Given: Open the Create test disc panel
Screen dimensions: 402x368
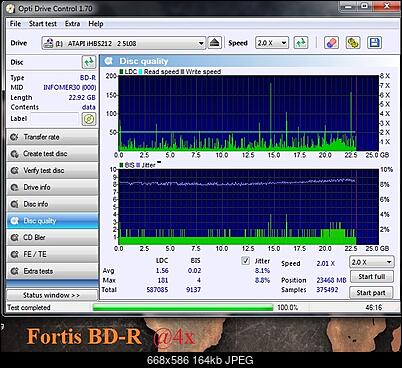Looking at the screenshot, I should pyautogui.click(x=52, y=154).
